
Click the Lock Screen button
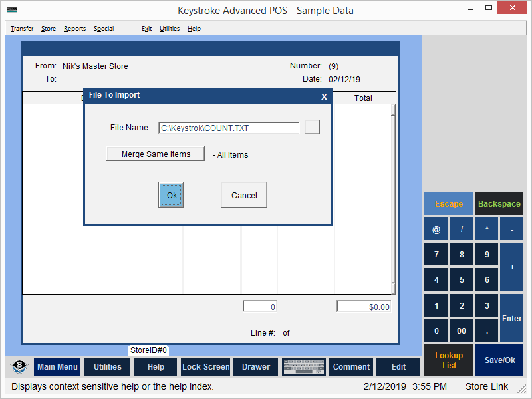click(205, 367)
